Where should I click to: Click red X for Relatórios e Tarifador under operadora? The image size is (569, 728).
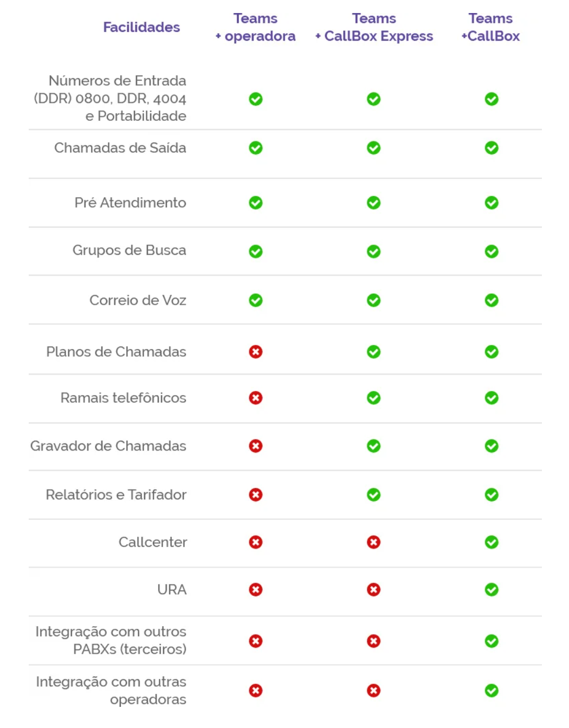tap(256, 495)
